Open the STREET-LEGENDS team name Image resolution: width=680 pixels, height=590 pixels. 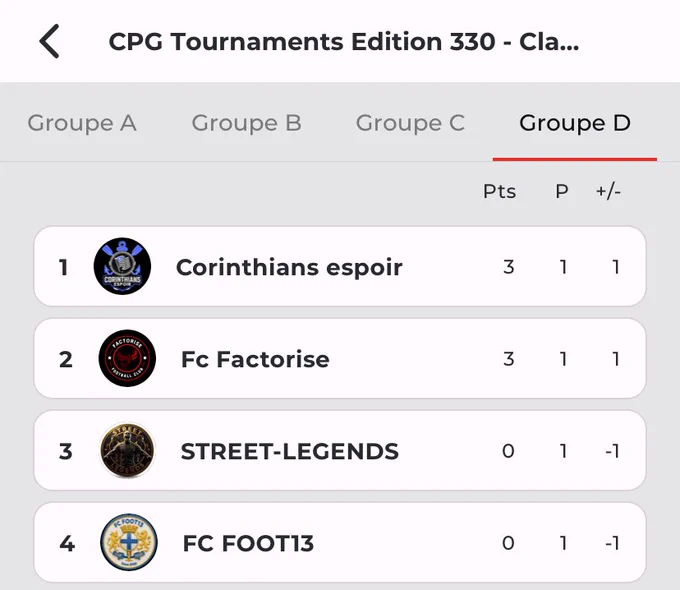click(x=290, y=451)
